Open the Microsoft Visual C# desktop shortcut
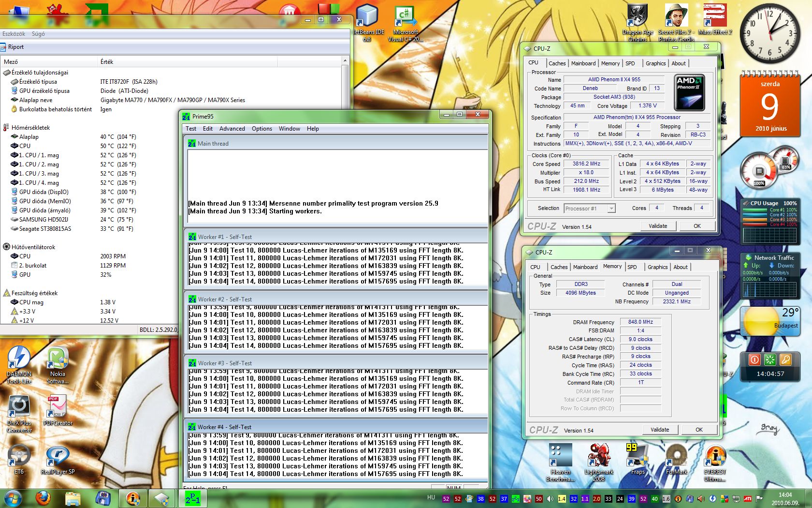This screenshot has height=508, width=812. (405, 22)
